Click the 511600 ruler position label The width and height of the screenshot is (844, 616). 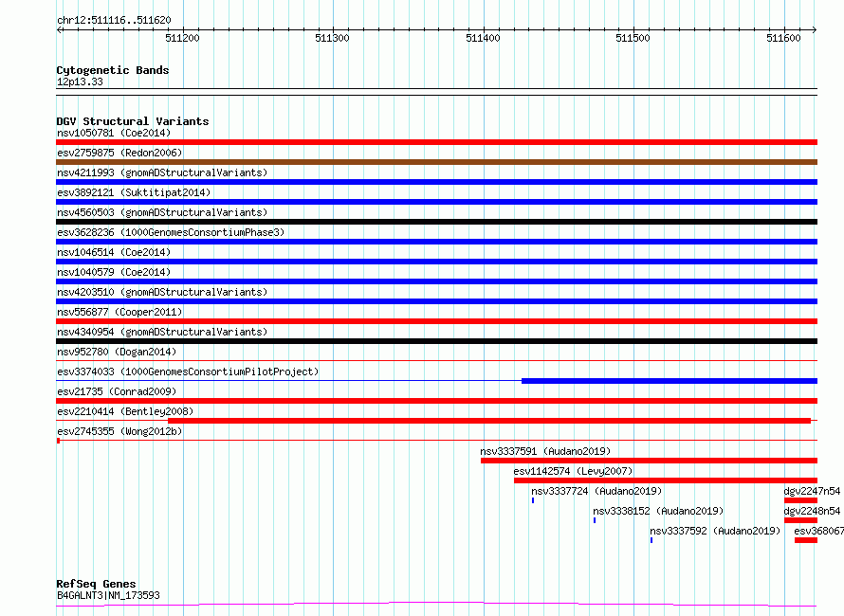(x=783, y=38)
